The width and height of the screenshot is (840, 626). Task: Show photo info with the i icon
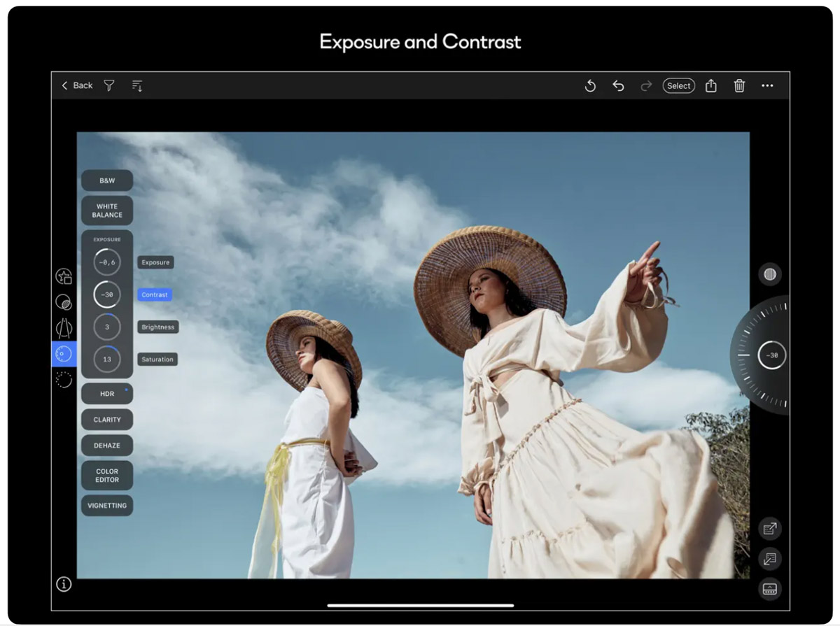coord(64,584)
